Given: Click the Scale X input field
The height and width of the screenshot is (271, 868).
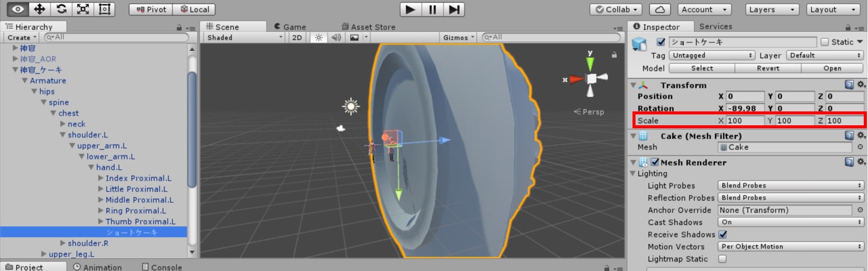Looking at the screenshot, I should pyautogui.click(x=745, y=120).
